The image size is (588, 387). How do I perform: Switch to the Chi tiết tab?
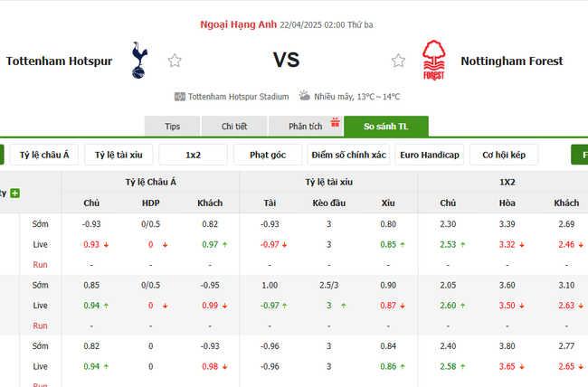pyautogui.click(x=234, y=127)
